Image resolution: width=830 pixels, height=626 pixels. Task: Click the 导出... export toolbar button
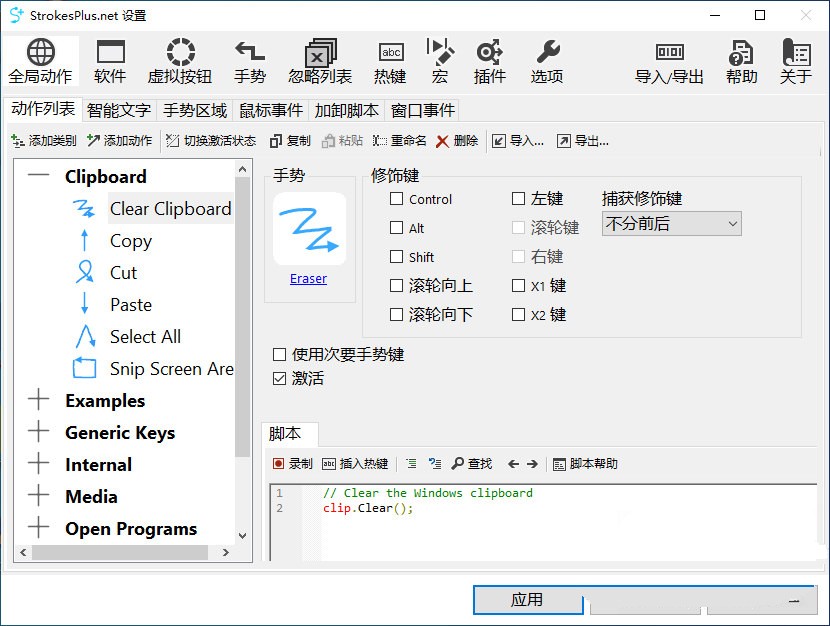(x=583, y=141)
